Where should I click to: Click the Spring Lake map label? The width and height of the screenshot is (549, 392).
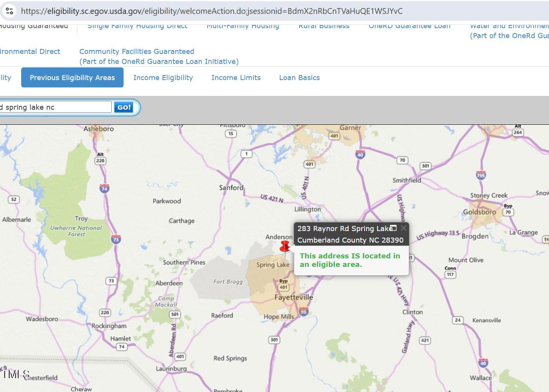point(273,265)
